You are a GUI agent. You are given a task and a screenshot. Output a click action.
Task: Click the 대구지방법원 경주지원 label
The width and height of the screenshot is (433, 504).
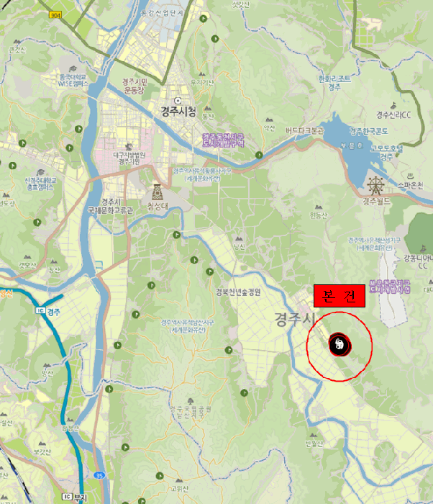pos(129,158)
